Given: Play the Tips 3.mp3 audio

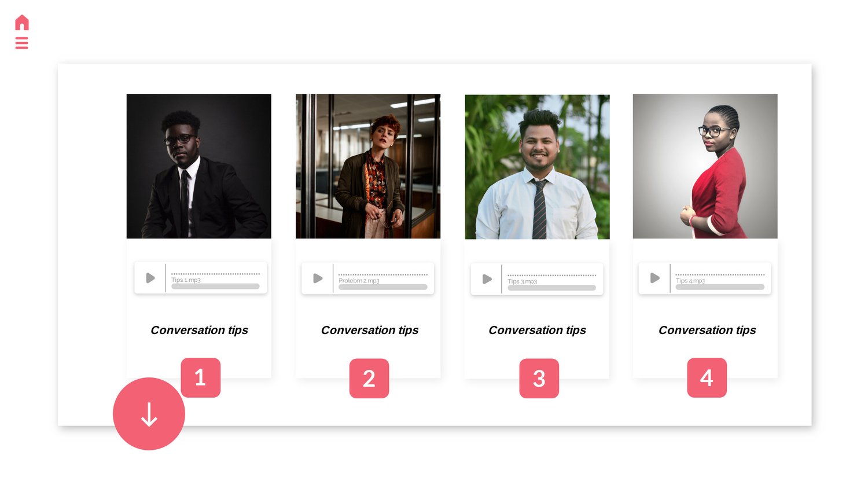Looking at the screenshot, I should tap(487, 279).
